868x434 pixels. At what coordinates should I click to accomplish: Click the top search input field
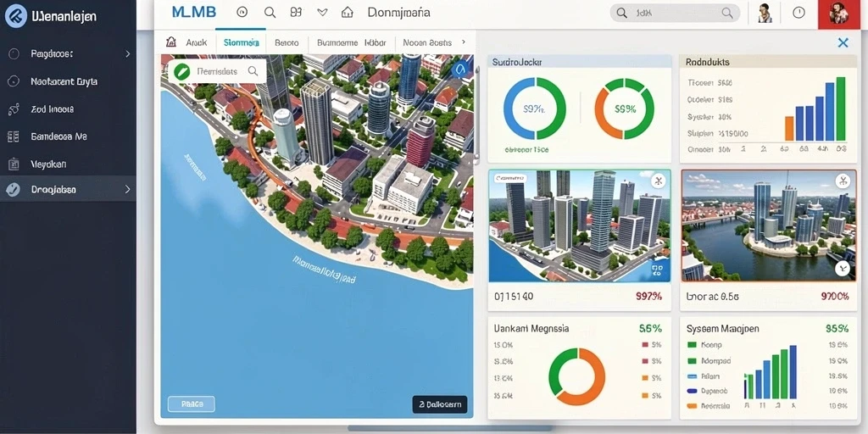[676, 13]
